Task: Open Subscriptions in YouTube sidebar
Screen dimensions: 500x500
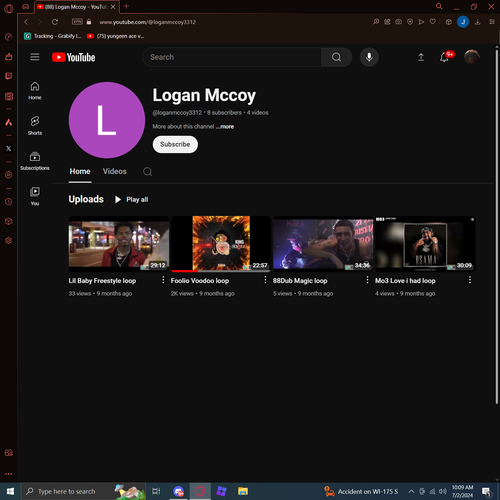Action: point(35,161)
